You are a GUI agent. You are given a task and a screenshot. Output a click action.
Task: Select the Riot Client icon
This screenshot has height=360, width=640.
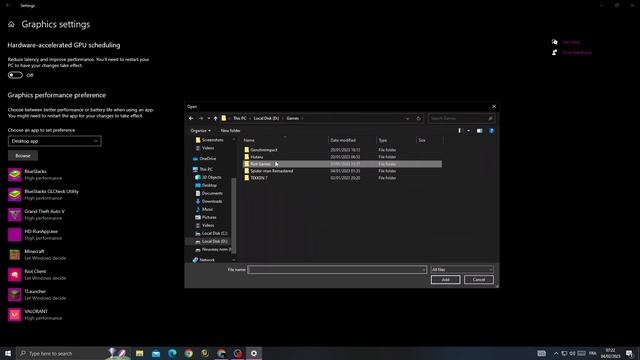(15, 275)
